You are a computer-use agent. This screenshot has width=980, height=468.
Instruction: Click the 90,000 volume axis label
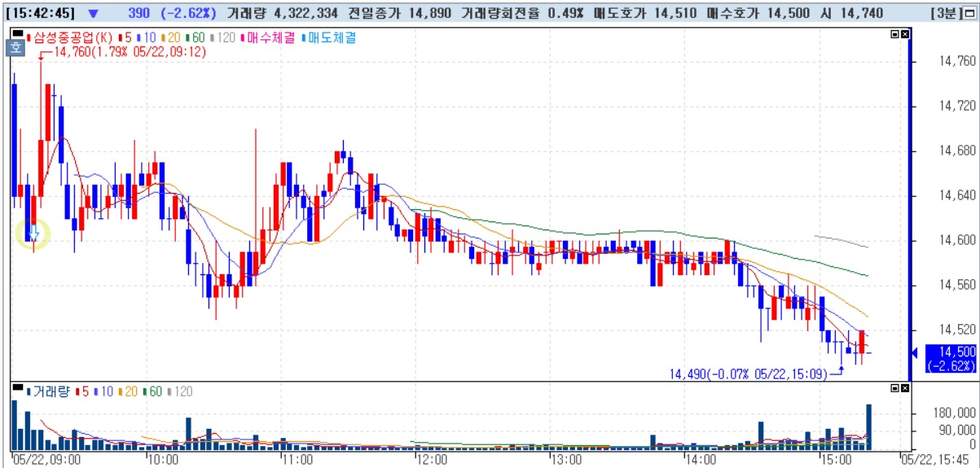point(956,430)
